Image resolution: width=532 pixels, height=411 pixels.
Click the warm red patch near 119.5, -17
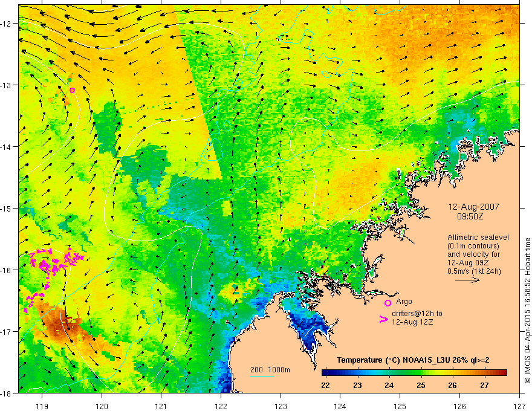click(65, 325)
